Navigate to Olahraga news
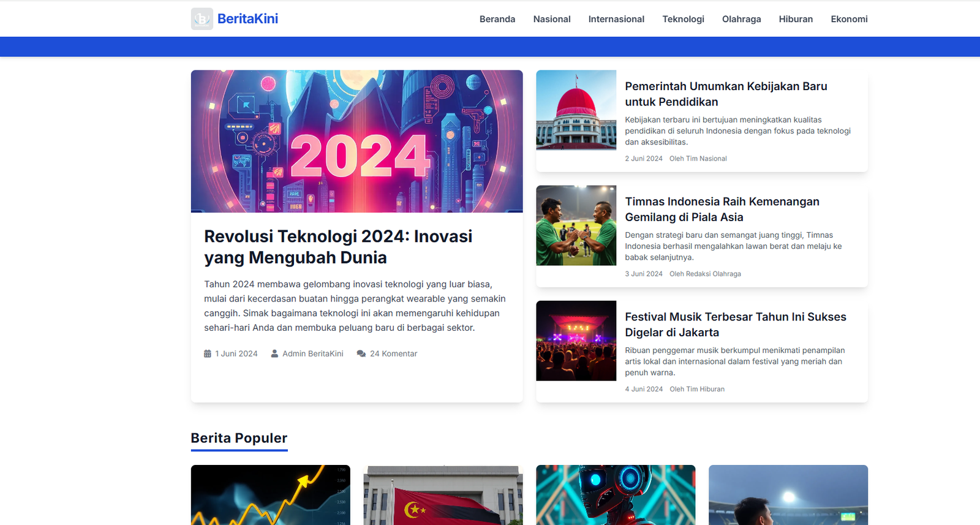Viewport: 980px width, 525px height. click(742, 19)
